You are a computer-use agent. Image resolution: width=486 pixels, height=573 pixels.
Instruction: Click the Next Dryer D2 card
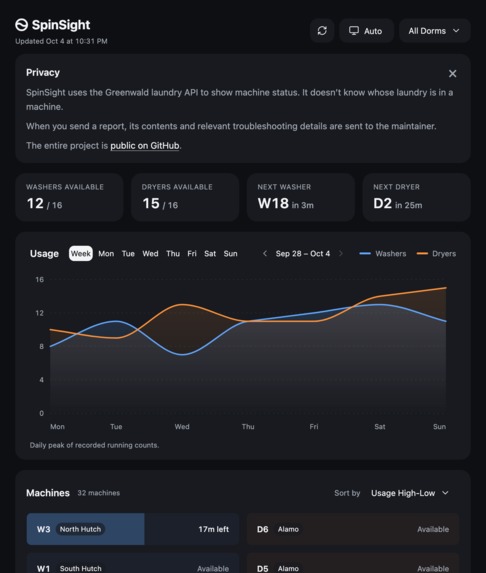pyautogui.click(x=416, y=197)
